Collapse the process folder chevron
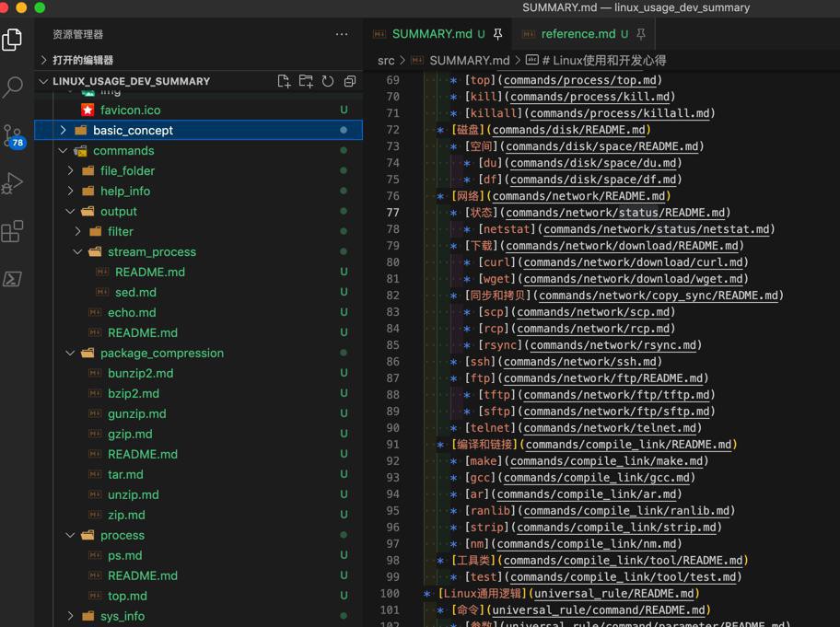The width and height of the screenshot is (840, 627). point(70,535)
